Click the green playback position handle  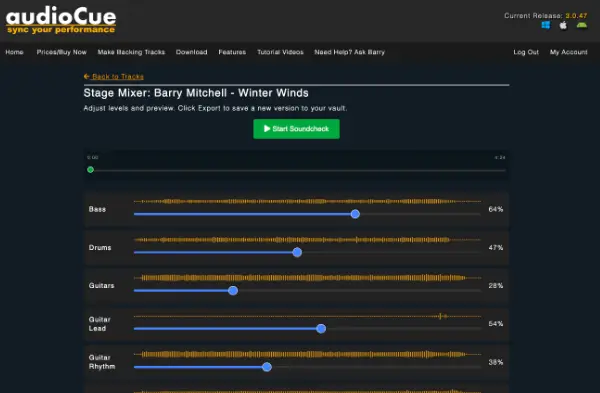[90, 170]
